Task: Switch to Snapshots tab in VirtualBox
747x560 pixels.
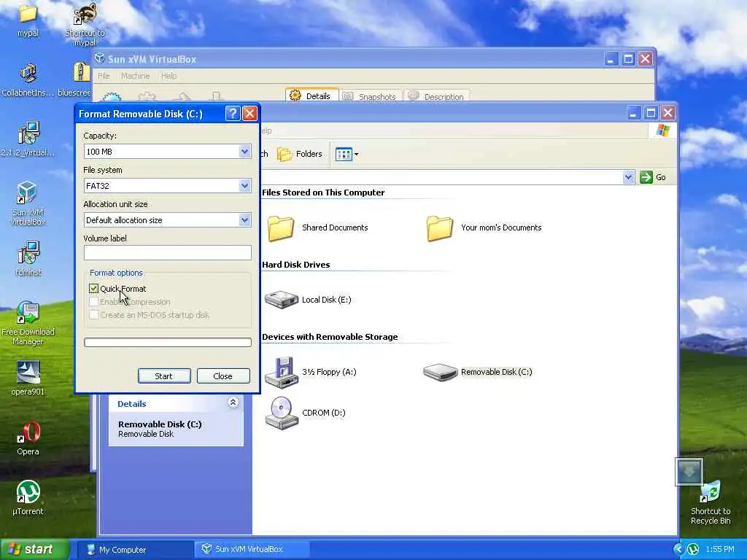Action: pyautogui.click(x=370, y=96)
